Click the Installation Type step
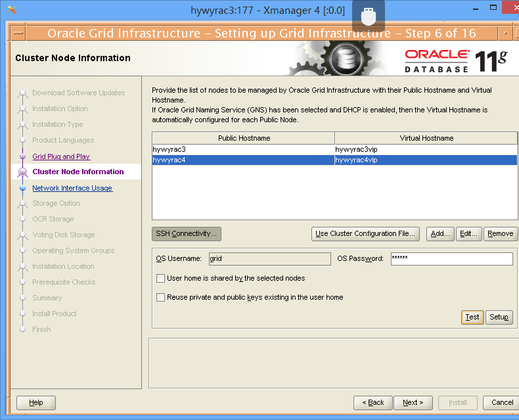 click(58, 124)
